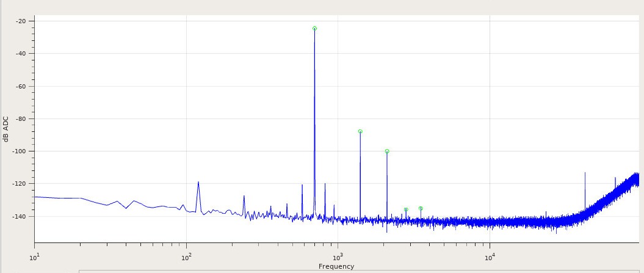Viewport: 644px width, 273px height.
Task: Click the -60 y-axis tick label
Action: pyautogui.click(x=22, y=86)
